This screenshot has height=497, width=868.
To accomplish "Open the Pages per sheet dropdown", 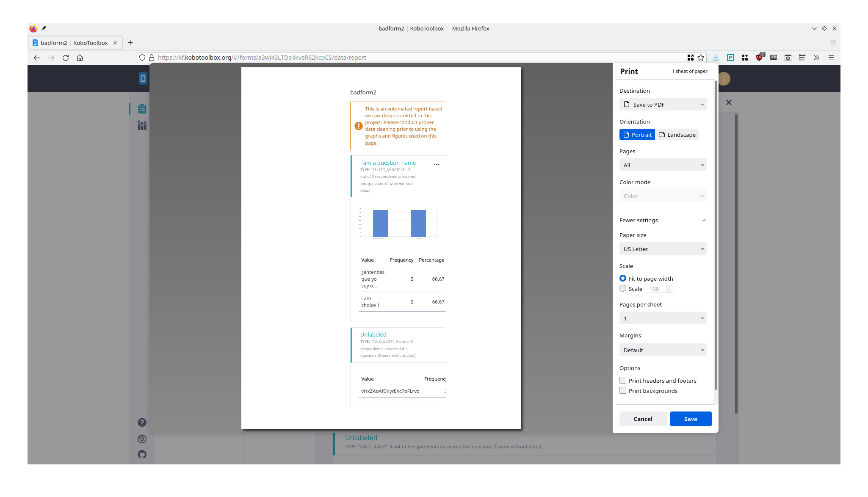I will tap(663, 318).
